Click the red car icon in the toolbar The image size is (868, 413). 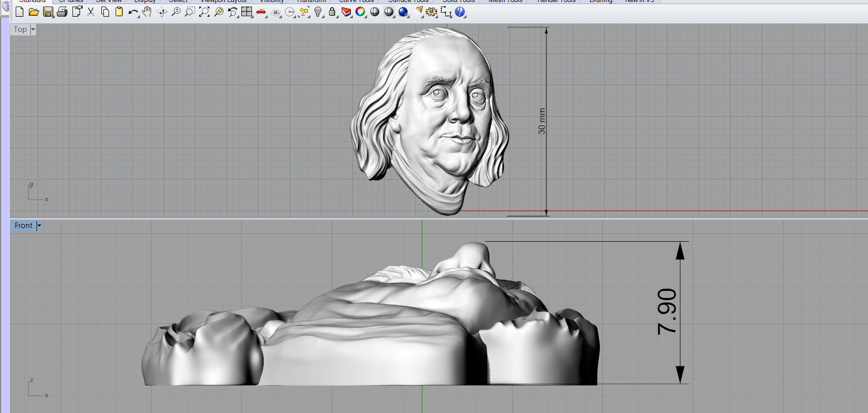click(x=261, y=12)
